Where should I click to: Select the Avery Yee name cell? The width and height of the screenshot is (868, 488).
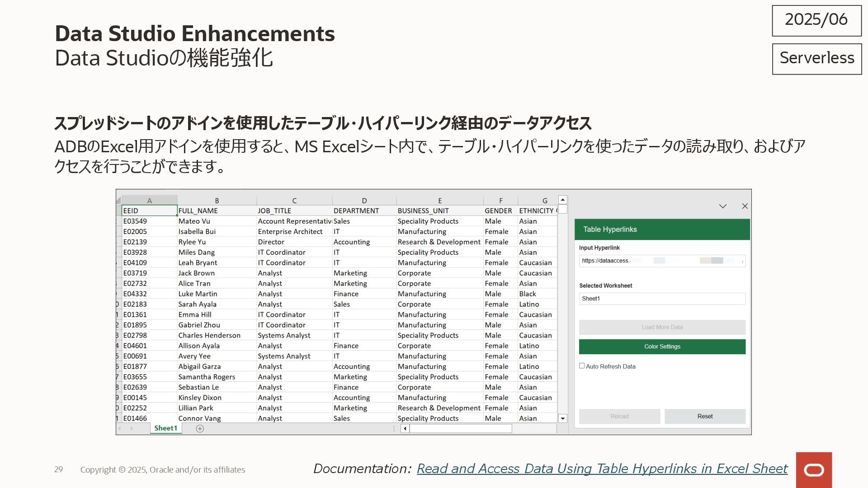[217, 356]
